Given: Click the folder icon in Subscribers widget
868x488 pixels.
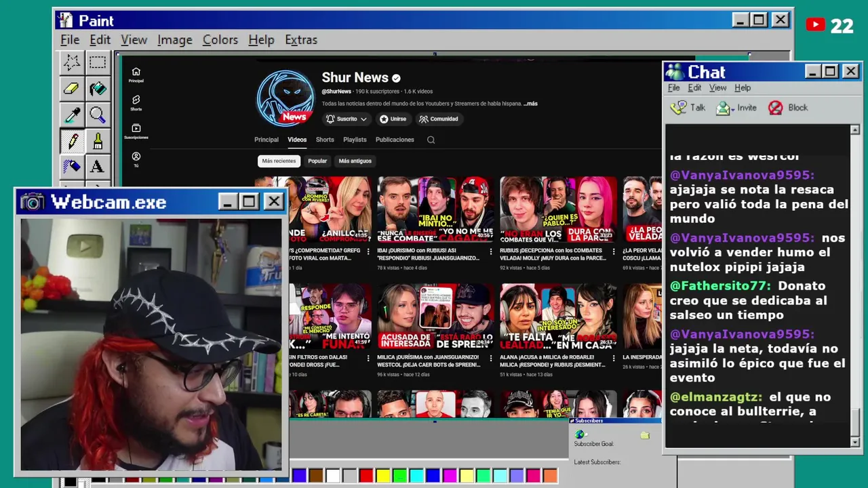Looking at the screenshot, I should point(645,435).
